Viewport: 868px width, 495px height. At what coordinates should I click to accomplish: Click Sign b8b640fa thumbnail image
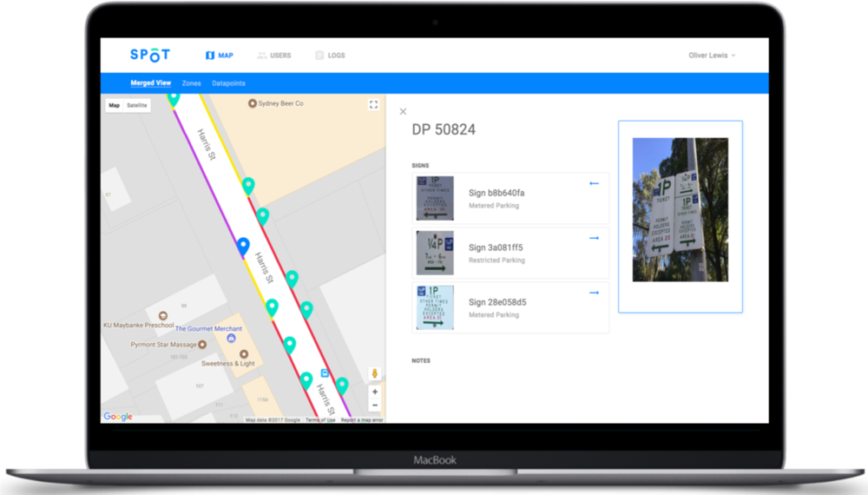[435, 198]
